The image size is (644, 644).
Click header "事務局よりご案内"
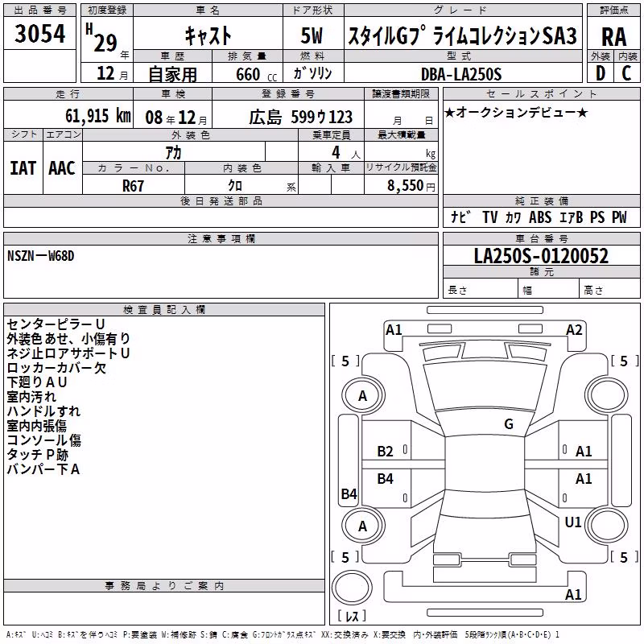164,586
